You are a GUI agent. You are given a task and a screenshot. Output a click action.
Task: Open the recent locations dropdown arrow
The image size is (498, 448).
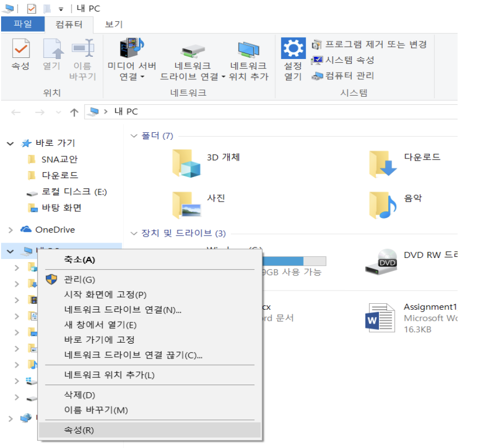(58, 112)
